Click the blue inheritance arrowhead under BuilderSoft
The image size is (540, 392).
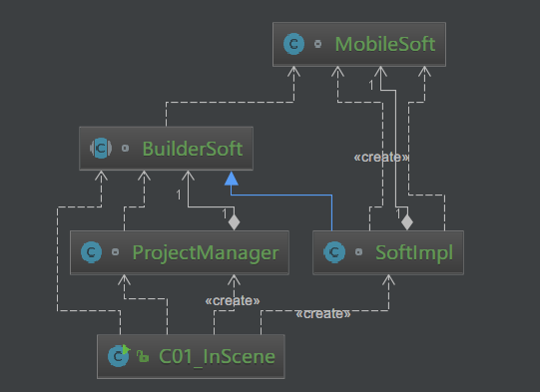(232, 179)
